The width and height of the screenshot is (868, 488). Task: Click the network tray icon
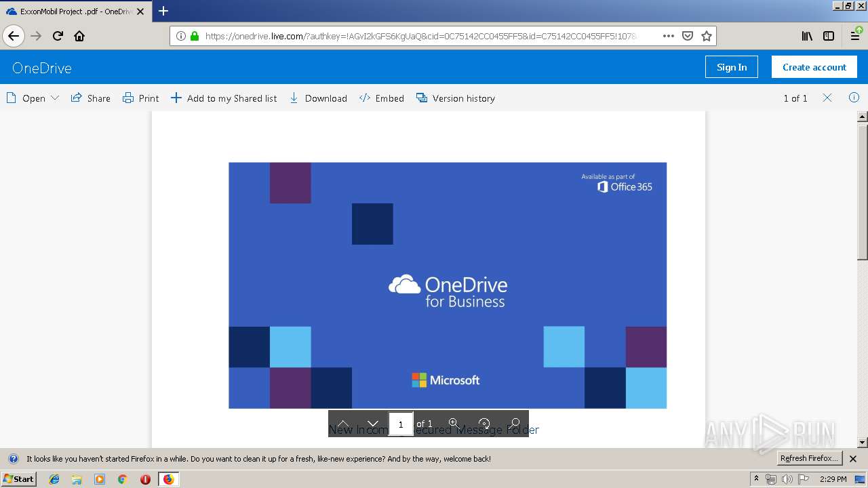click(x=771, y=479)
